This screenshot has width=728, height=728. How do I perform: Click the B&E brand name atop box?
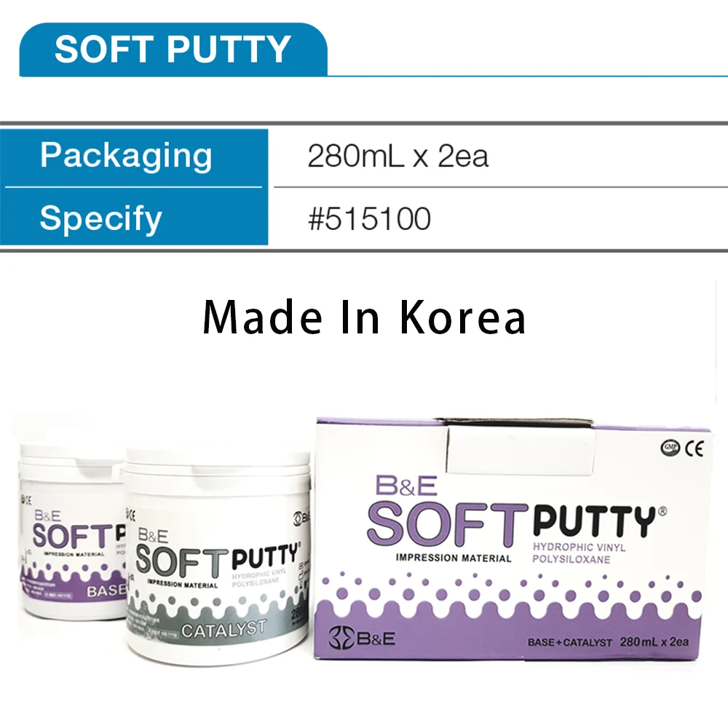pyautogui.click(x=406, y=486)
